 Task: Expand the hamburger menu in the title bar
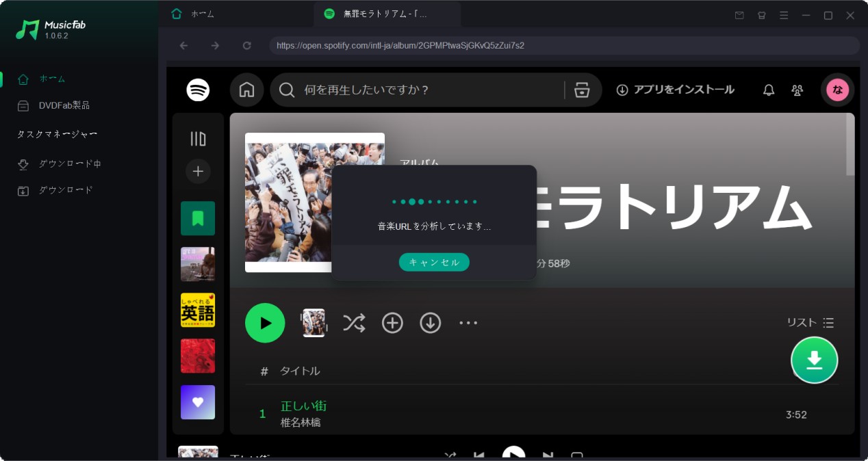784,15
